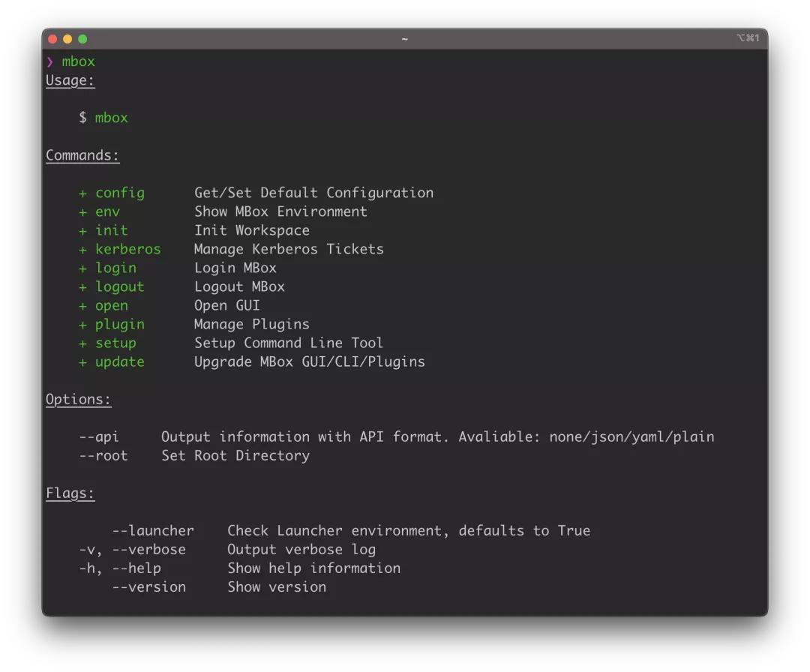This screenshot has width=810, height=672.
Task: Click the purple prompt arrow before mbox
Action: tap(49, 61)
